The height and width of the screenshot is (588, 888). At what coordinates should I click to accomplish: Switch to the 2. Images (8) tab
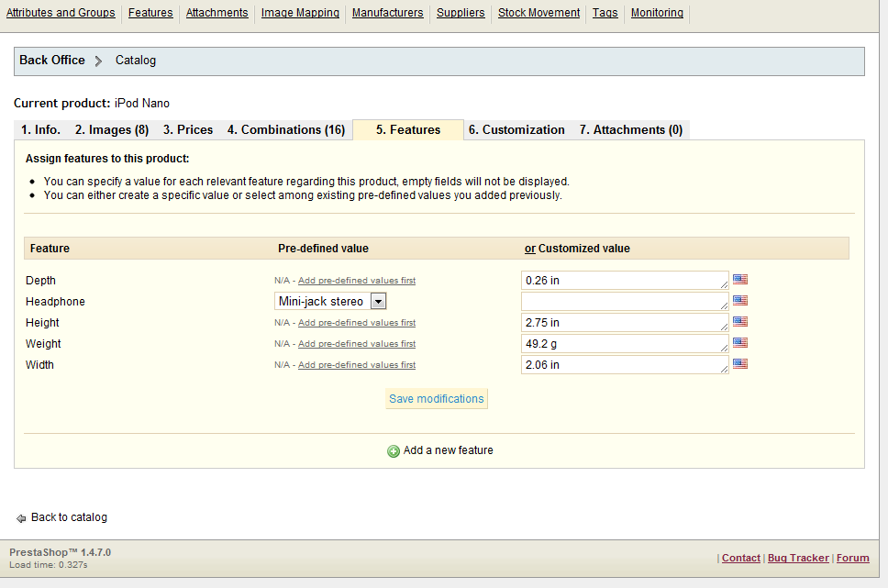click(112, 129)
